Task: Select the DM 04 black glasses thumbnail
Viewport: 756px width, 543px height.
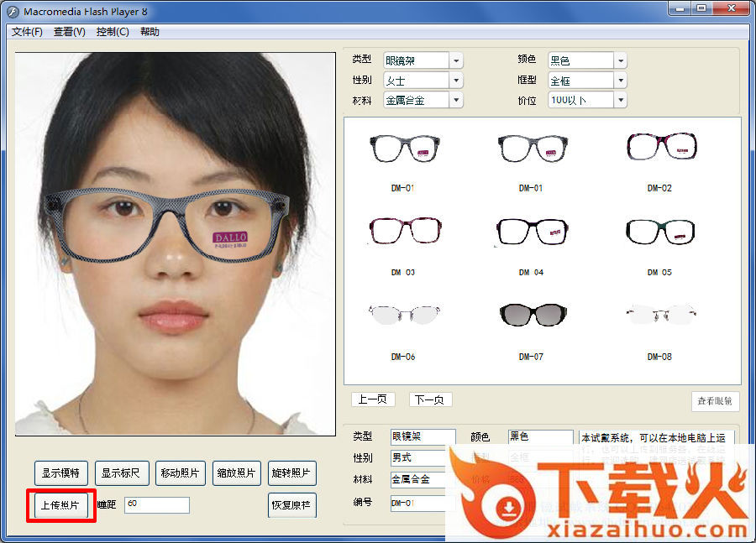Action: point(533,232)
